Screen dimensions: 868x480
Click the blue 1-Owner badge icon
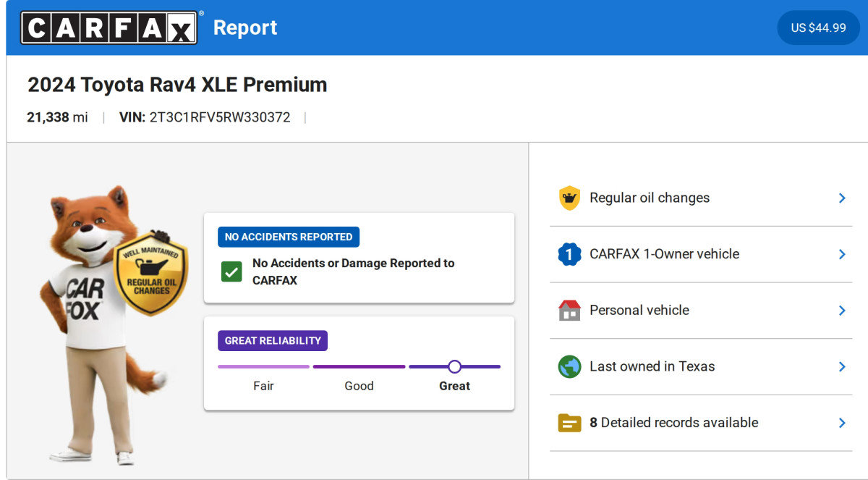click(x=570, y=254)
